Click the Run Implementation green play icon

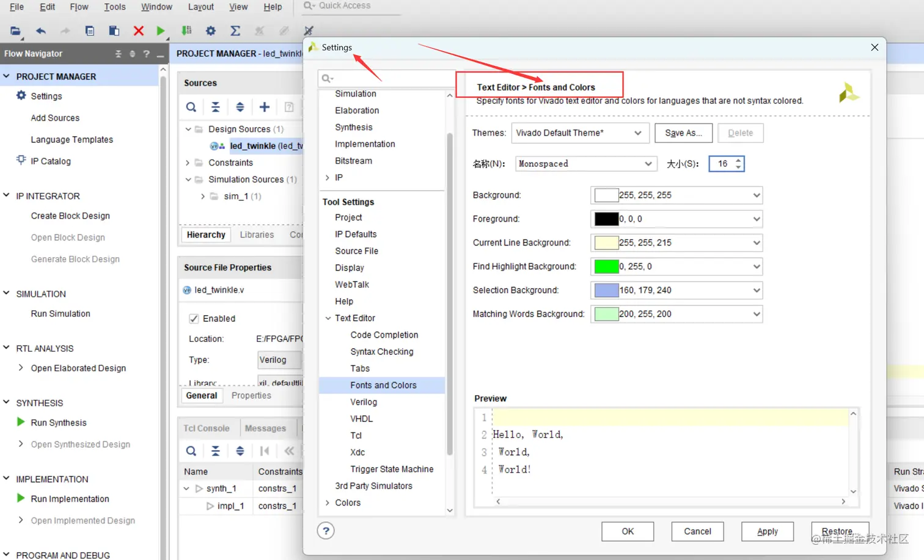pos(21,498)
